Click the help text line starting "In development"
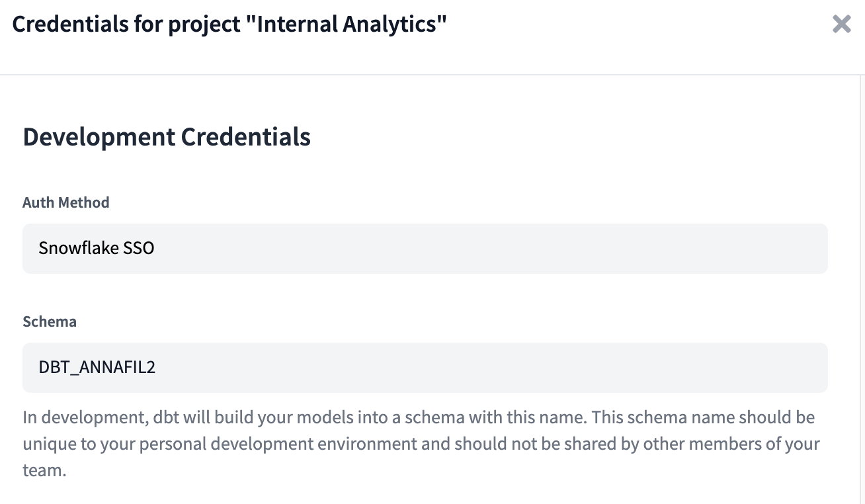The width and height of the screenshot is (865, 504). click(418, 418)
